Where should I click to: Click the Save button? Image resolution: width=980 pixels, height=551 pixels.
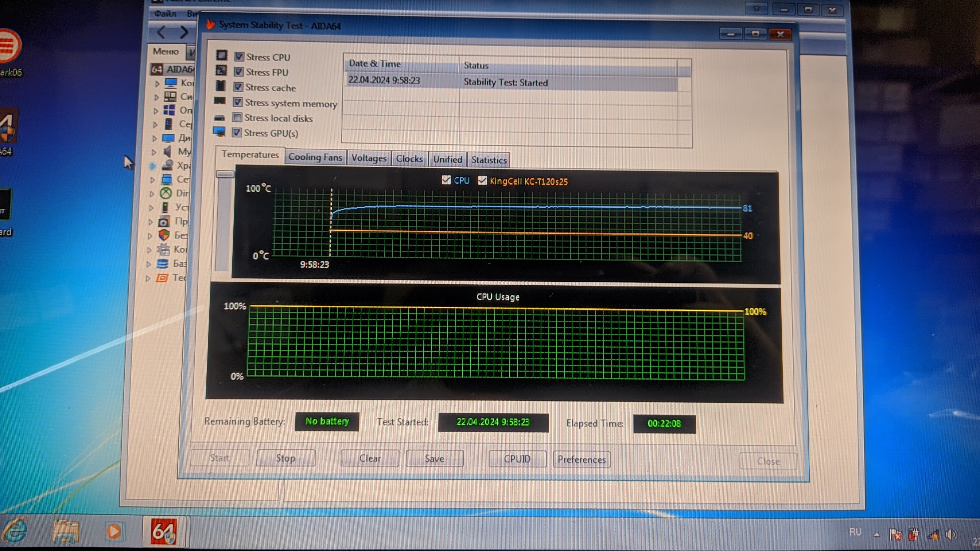point(435,458)
